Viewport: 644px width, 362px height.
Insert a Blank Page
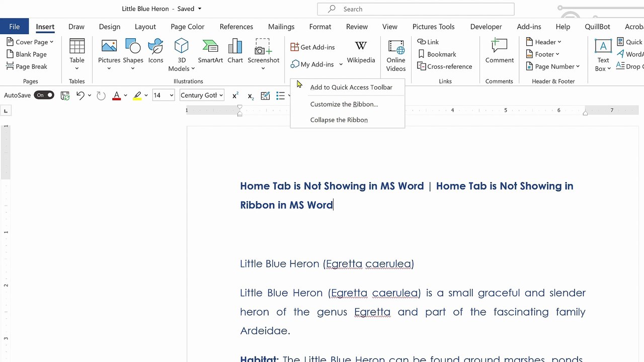27,54
